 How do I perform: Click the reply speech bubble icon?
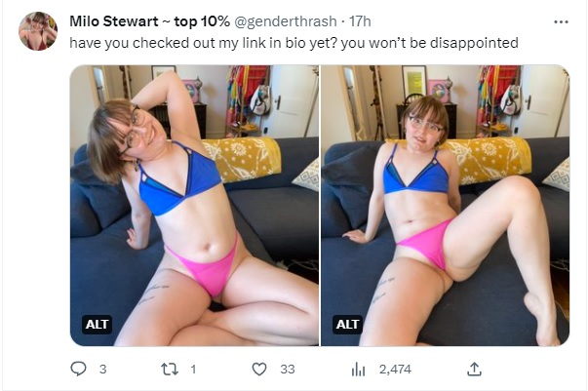coord(78,369)
